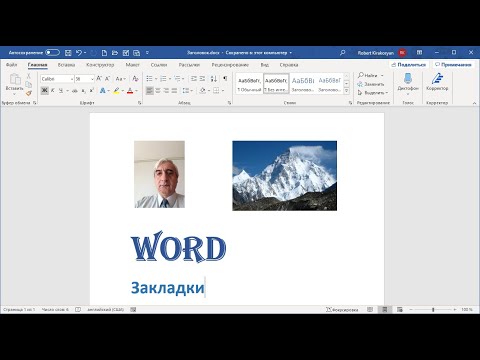Click the Диктофон dictate microphone button

click(x=408, y=83)
